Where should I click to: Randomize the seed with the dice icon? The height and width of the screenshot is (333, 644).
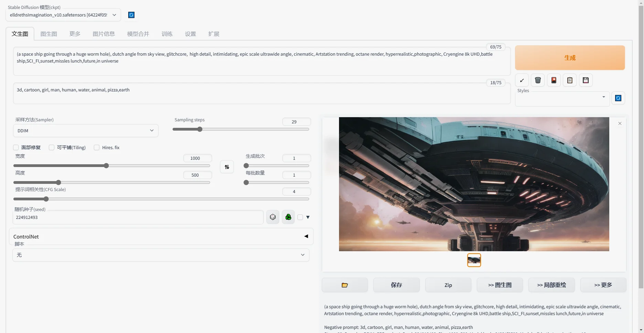tap(273, 217)
